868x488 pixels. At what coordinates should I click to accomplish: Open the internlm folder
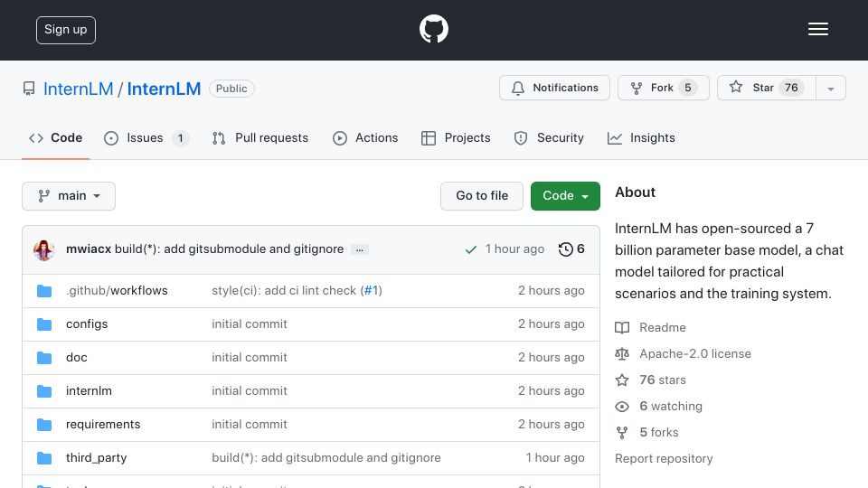click(89, 390)
